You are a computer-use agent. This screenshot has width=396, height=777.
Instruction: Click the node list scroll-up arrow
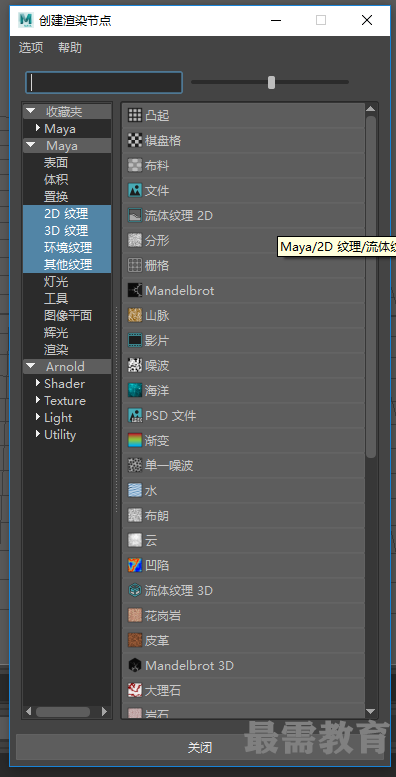point(371,109)
